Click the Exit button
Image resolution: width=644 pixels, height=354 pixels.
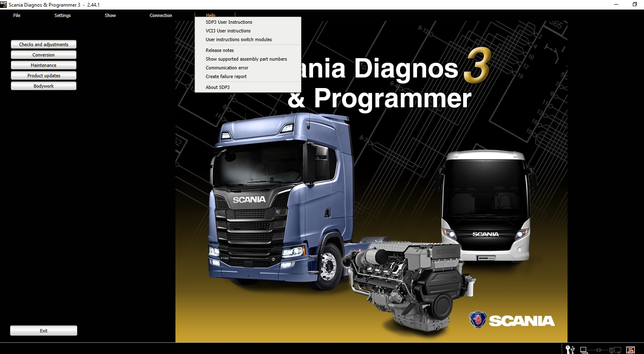43,330
